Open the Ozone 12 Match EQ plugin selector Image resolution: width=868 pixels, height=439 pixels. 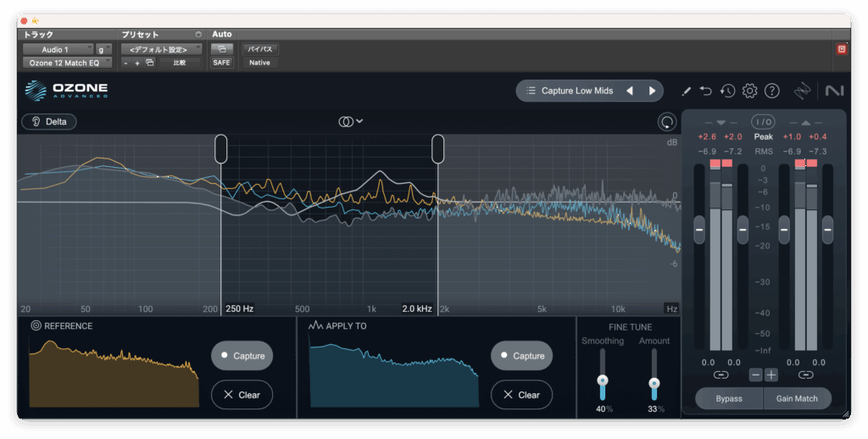(66, 63)
